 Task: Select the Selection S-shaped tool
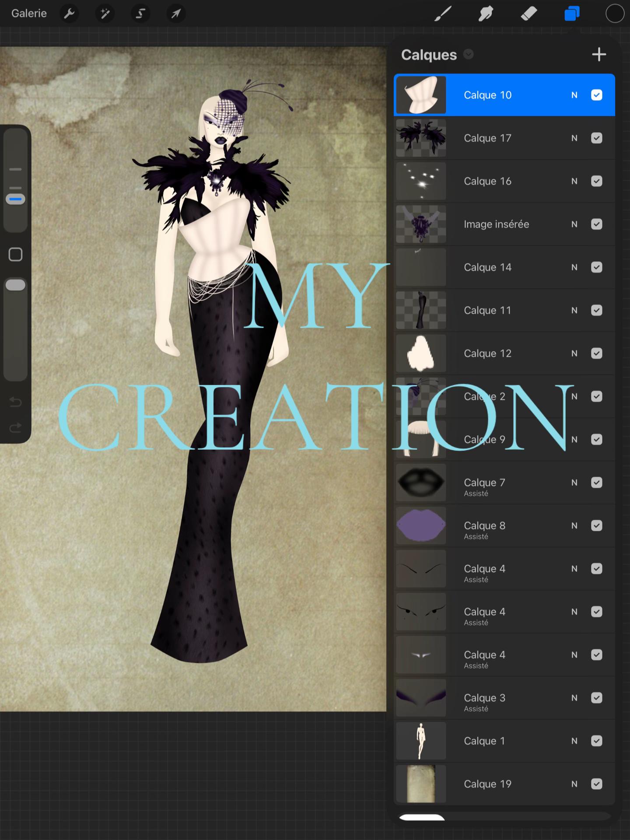(x=140, y=14)
